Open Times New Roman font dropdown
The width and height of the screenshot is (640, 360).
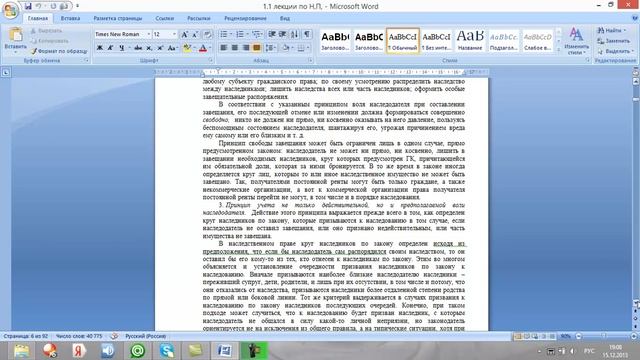pyautogui.click(x=149, y=34)
